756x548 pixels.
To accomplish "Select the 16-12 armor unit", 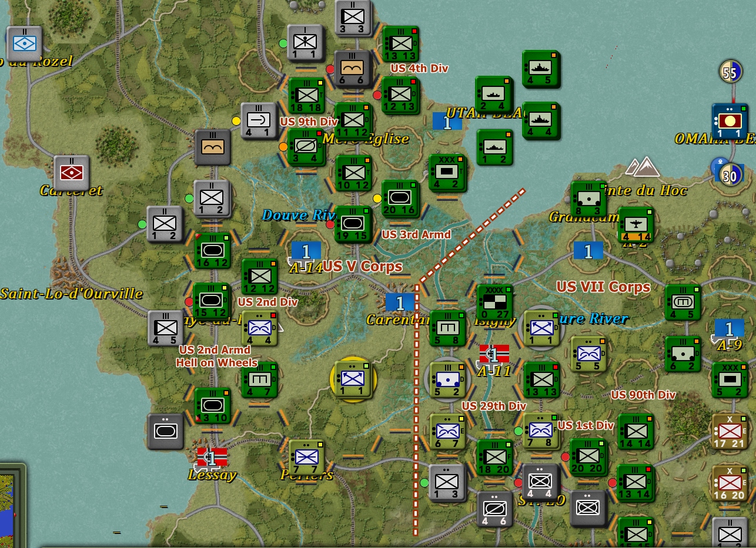I will pos(212,250).
